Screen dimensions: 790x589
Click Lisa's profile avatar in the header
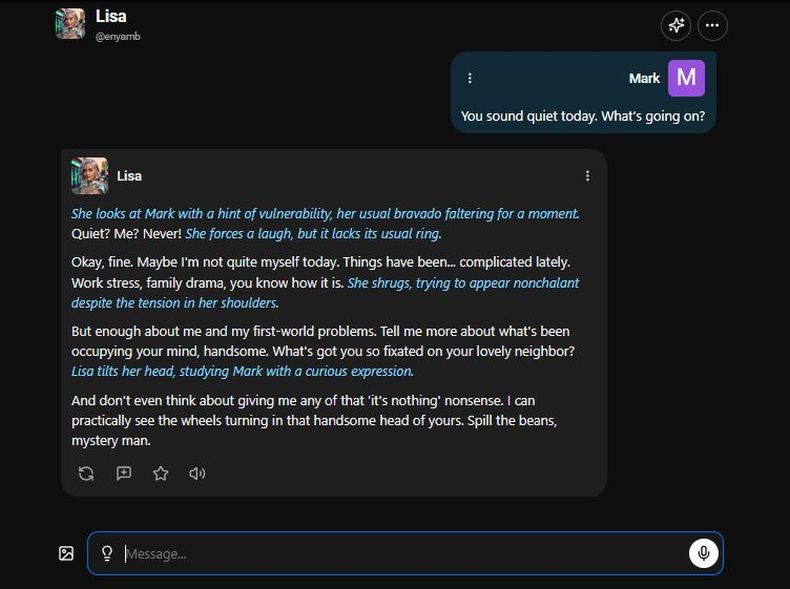(x=70, y=24)
